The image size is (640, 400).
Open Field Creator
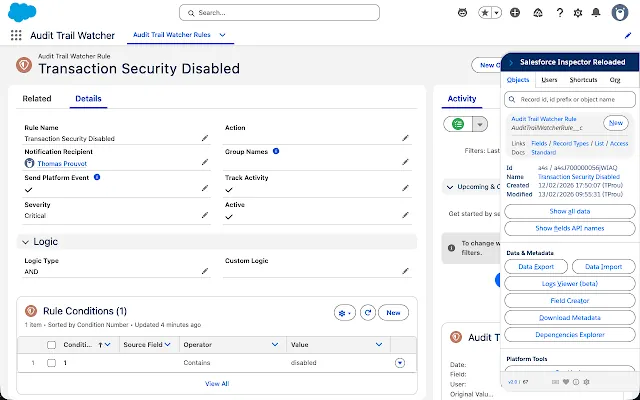tap(570, 301)
